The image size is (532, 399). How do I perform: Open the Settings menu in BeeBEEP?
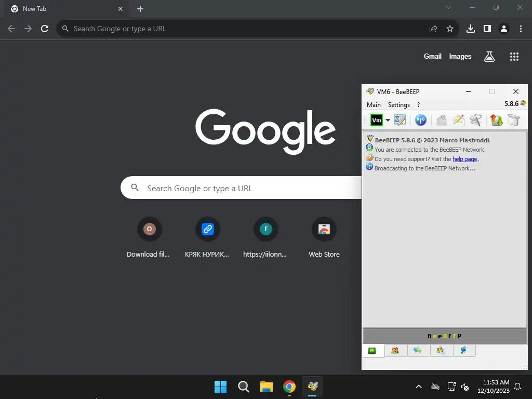pos(399,105)
